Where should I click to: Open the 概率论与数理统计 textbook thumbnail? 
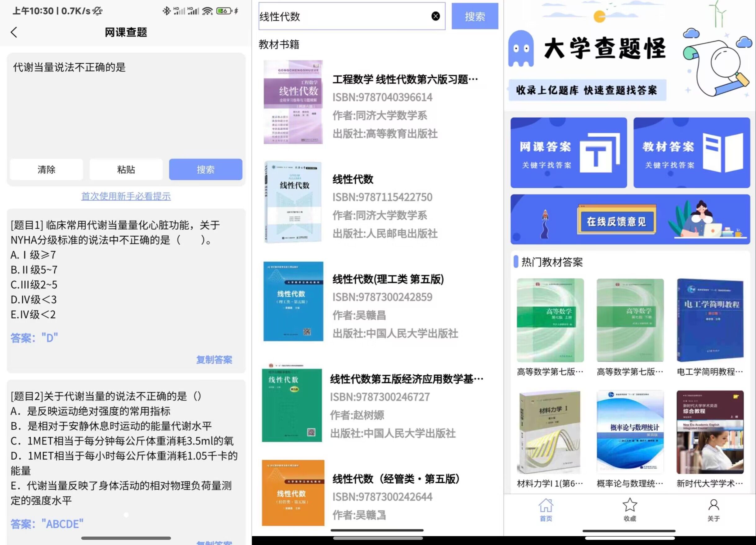[630, 432]
